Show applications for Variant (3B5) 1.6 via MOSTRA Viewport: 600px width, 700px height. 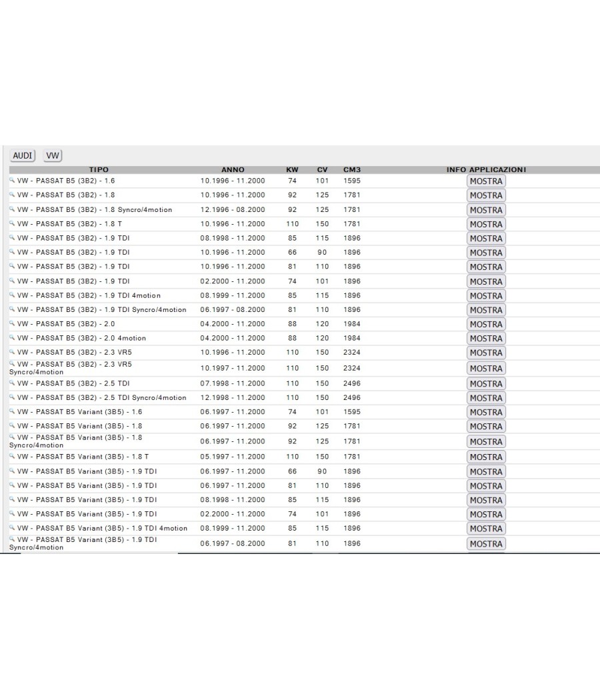click(x=486, y=412)
